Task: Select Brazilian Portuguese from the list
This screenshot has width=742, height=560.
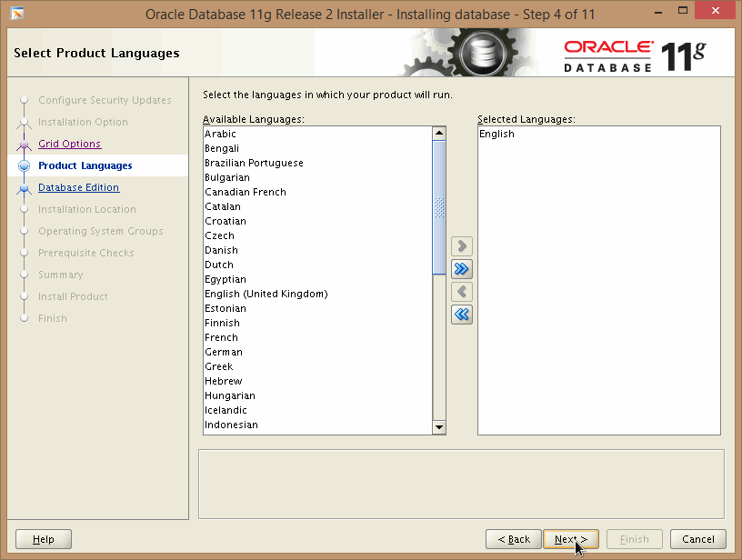Action: 254,163
